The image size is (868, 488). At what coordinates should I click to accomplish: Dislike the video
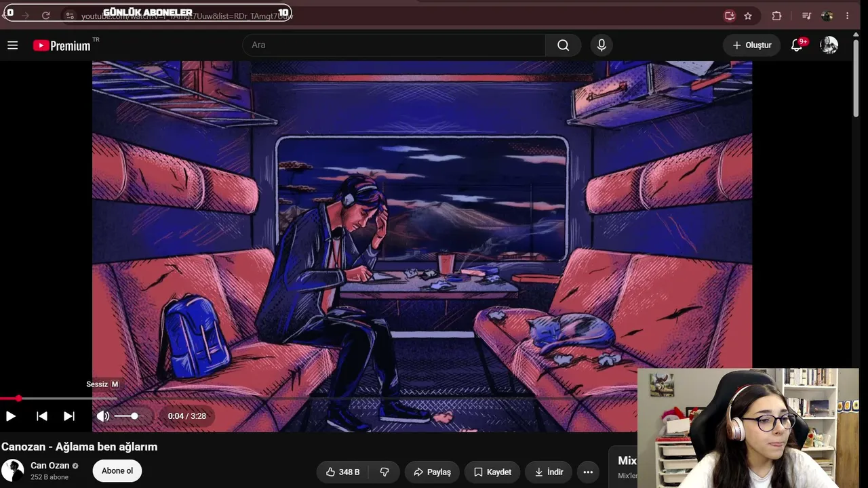click(x=384, y=472)
